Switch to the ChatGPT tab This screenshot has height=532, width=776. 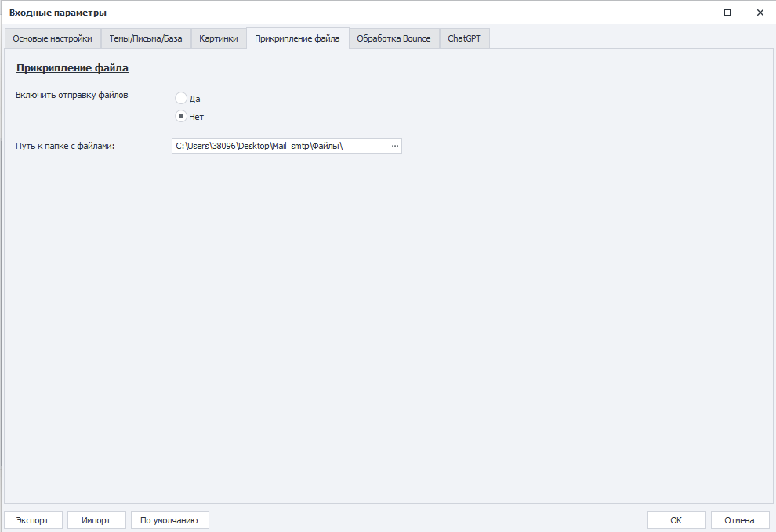[x=464, y=38]
